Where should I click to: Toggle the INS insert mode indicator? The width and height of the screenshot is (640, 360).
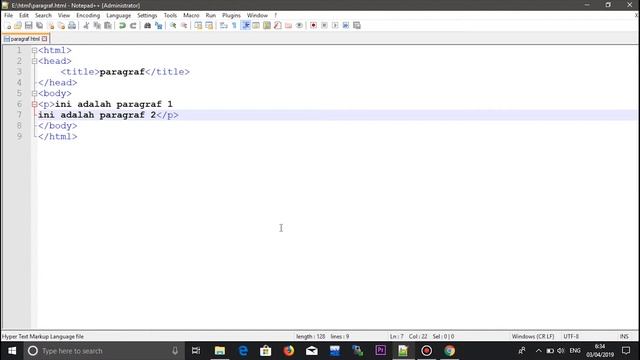624,336
